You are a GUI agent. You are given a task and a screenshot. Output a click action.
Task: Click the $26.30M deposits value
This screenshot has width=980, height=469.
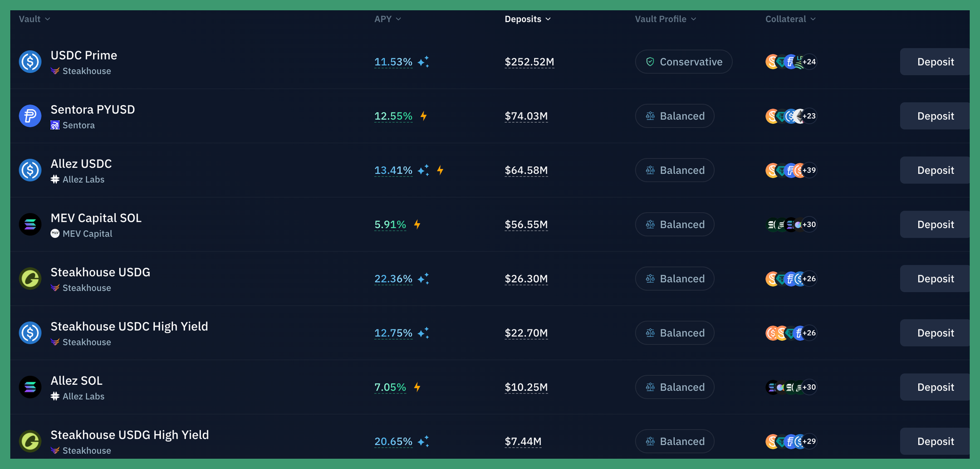pyautogui.click(x=526, y=279)
